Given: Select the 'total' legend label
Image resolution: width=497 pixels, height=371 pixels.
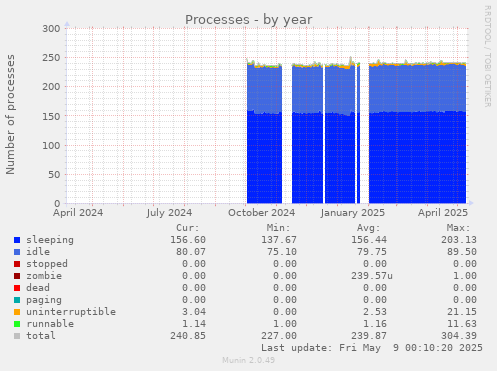Looking at the screenshot, I should point(41,336).
